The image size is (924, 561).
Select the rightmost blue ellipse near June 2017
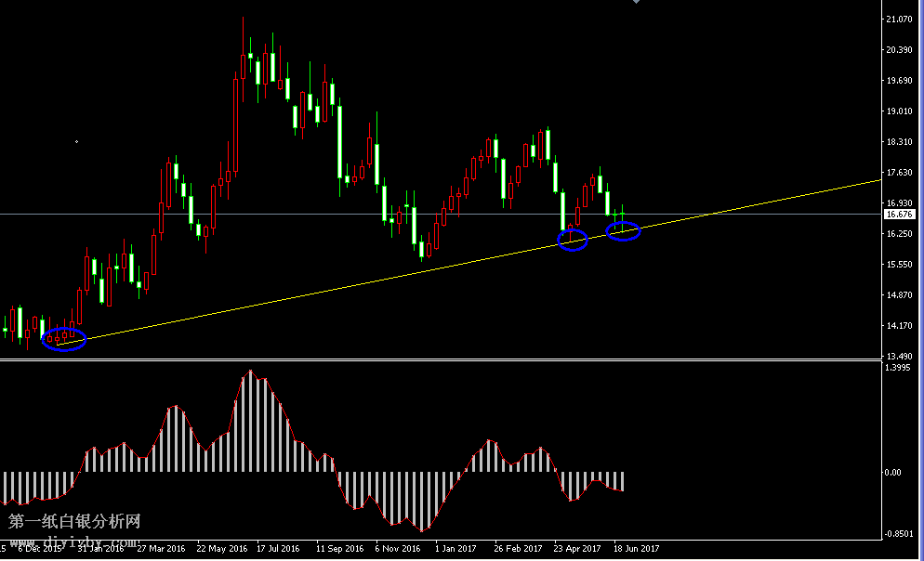pyautogui.click(x=624, y=231)
